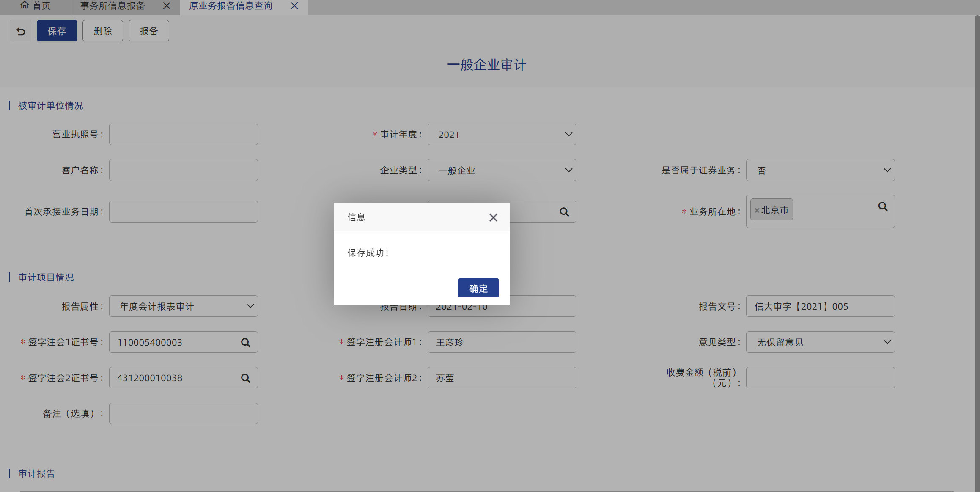Expand the 意见类型 dropdown
The width and height of the screenshot is (980, 492).
pos(820,342)
